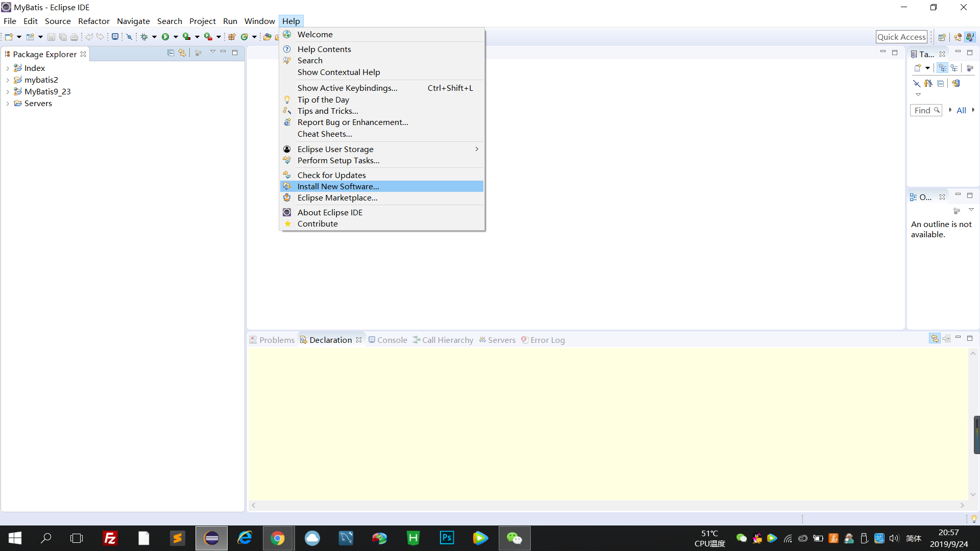Collapse all in Package Explorer
980x551 pixels.
point(170,53)
